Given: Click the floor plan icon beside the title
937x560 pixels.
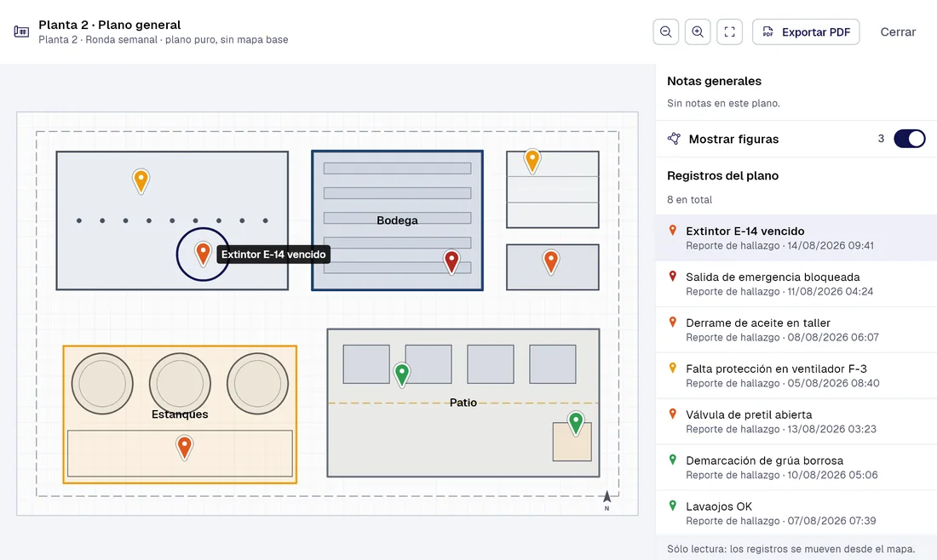Looking at the screenshot, I should coord(21,31).
